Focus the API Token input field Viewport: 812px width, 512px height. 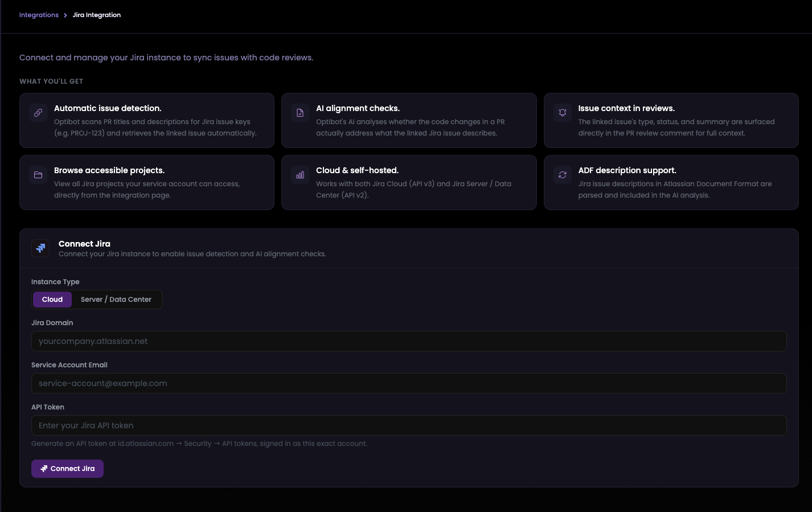pyautogui.click(x=409, y=425)
